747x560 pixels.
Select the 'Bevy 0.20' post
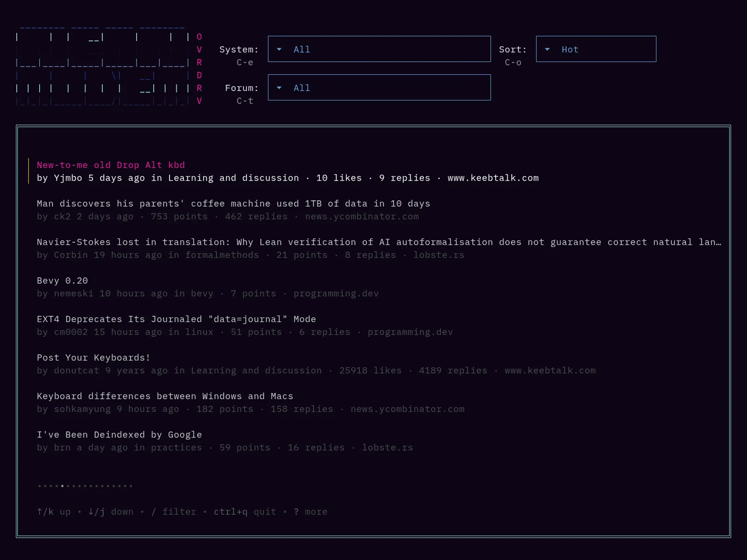pos(63,280)
